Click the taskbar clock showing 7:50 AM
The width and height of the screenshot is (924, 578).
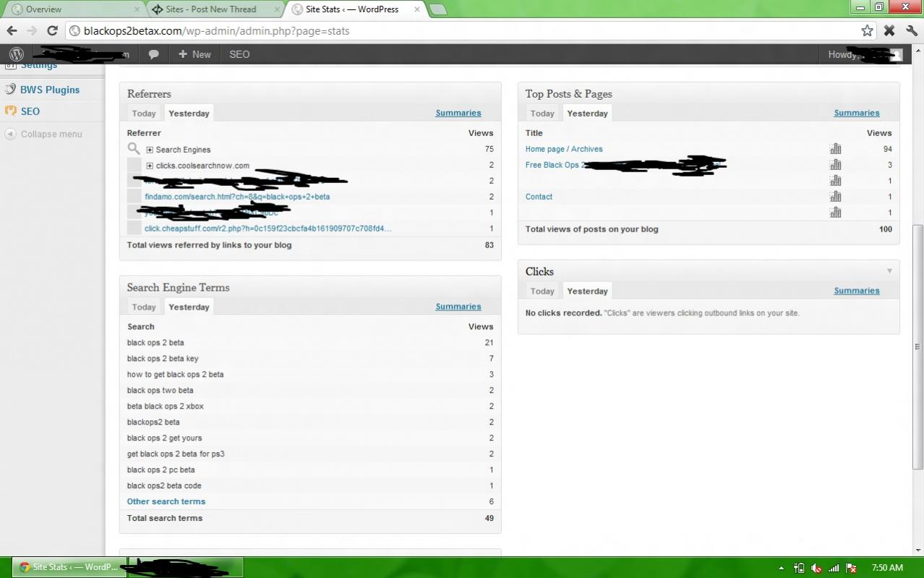coord(887,568)
